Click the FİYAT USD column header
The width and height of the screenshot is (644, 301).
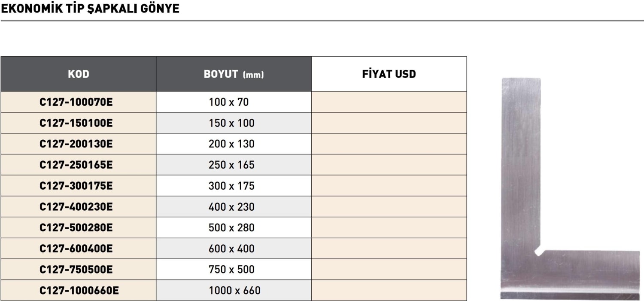tap(389, 74)
